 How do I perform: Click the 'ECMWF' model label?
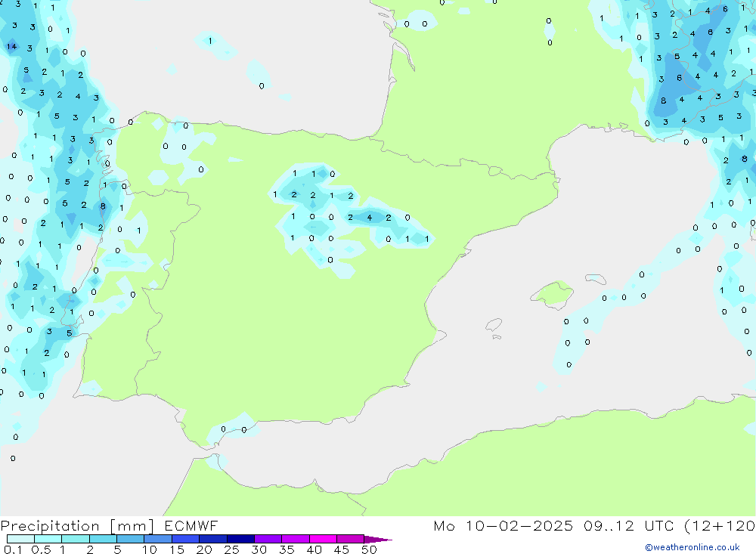pos(191,525)
